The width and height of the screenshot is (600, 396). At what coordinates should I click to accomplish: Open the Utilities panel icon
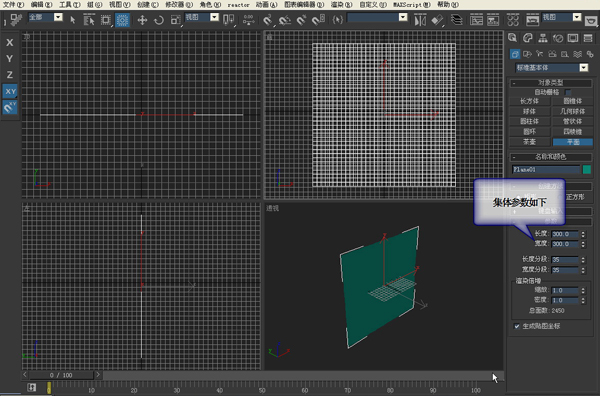point(588,38)
